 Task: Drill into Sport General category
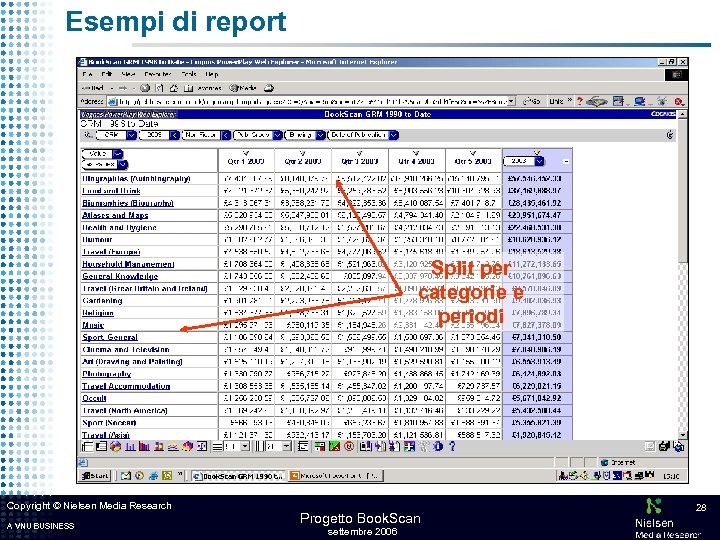pyautogui.click(x=110, y=337)
